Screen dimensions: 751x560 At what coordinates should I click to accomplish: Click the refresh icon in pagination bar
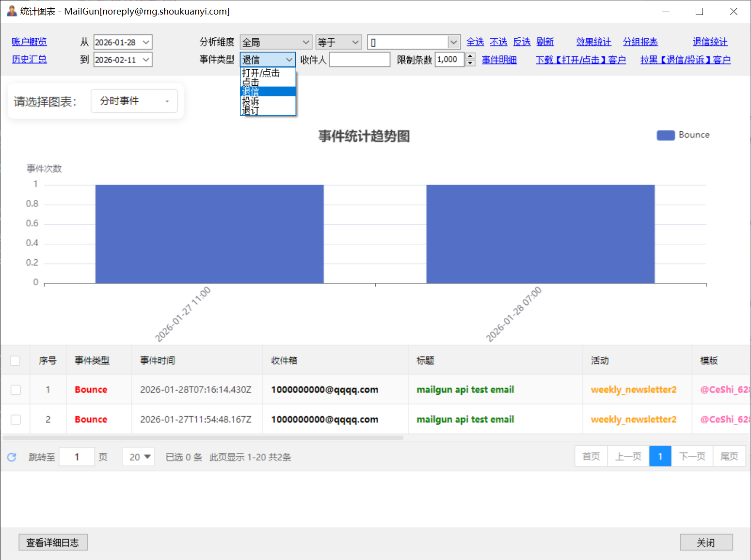coord(12,457)
